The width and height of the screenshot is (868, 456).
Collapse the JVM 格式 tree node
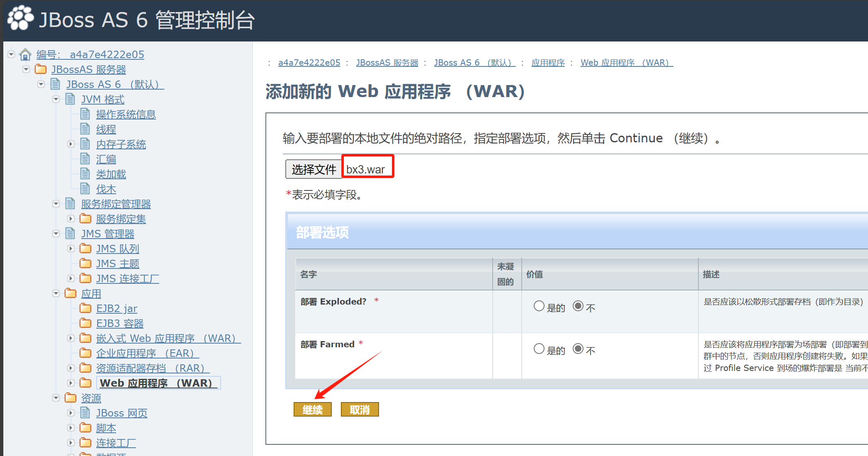(56, 99)
